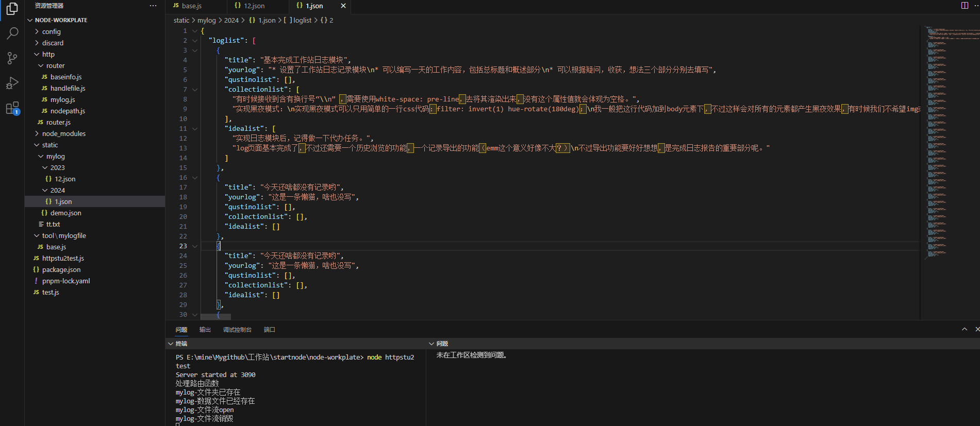Open base.js under tool\mylogfile
The width and height of the screenshot is (980, 426).
(95, 247)
